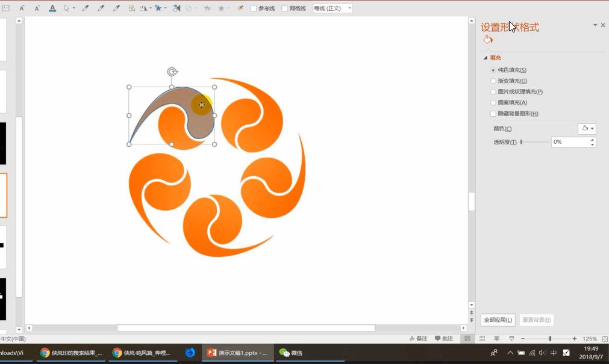The image size is (609, 364).
Task: Switch to reading view in status bar
Action: coord(497,339)
